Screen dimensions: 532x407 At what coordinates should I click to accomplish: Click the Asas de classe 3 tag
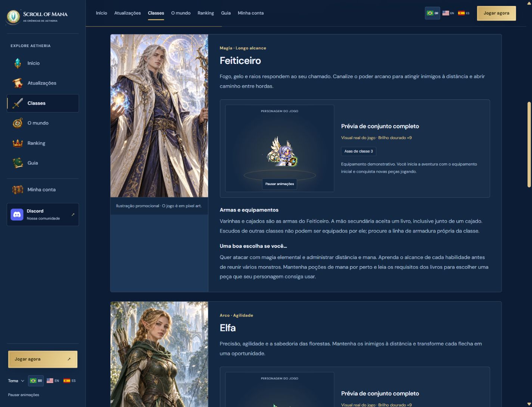[x=358, y=151]
